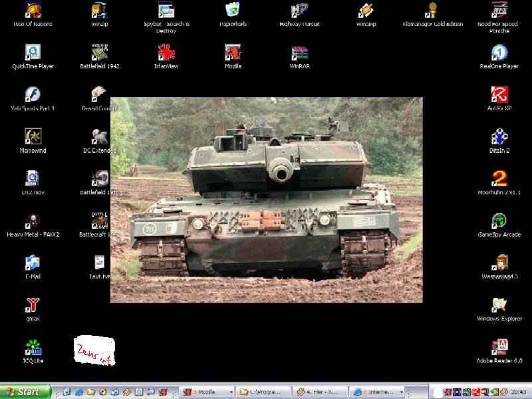Open the IrfanView desktop icon
Image resolution: width=532 pixels, height=399 pixels.
coord(166,53)
